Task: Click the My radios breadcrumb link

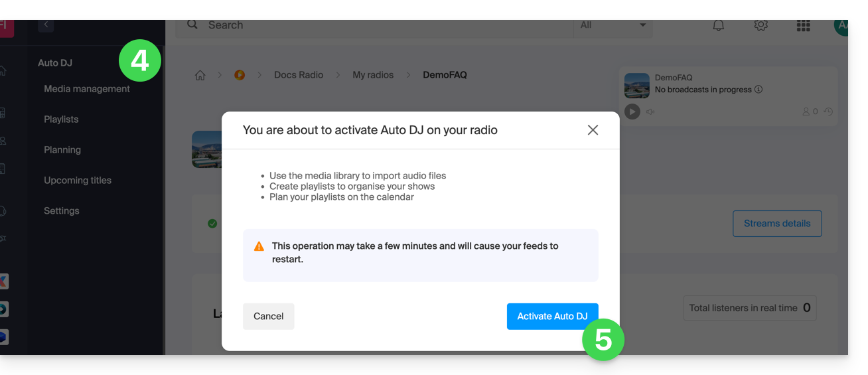Action: pos(373,75)
